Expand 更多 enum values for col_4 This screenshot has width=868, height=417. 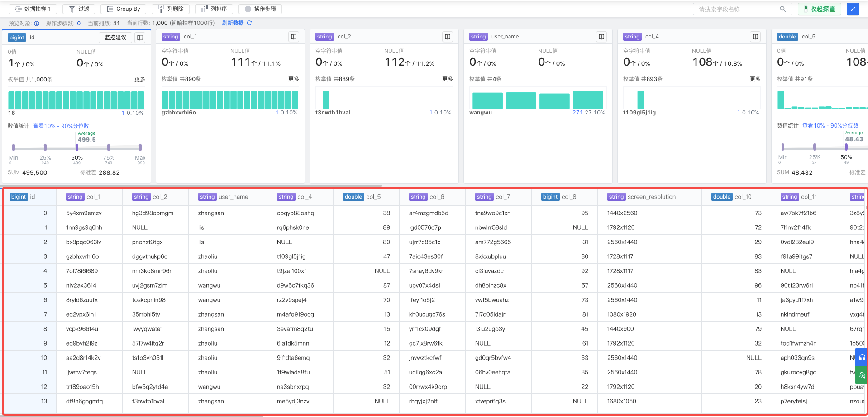[755, 79]
